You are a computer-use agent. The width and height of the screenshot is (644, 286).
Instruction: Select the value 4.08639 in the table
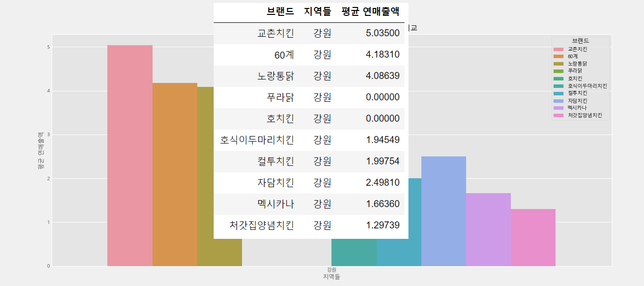click(x=383, y=76)
